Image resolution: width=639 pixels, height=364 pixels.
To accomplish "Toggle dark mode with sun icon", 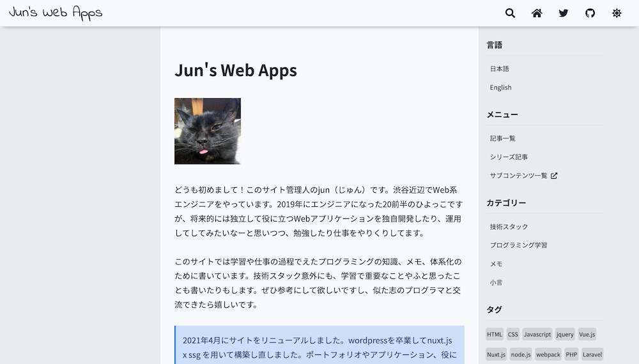I will (x=617, y=13).
